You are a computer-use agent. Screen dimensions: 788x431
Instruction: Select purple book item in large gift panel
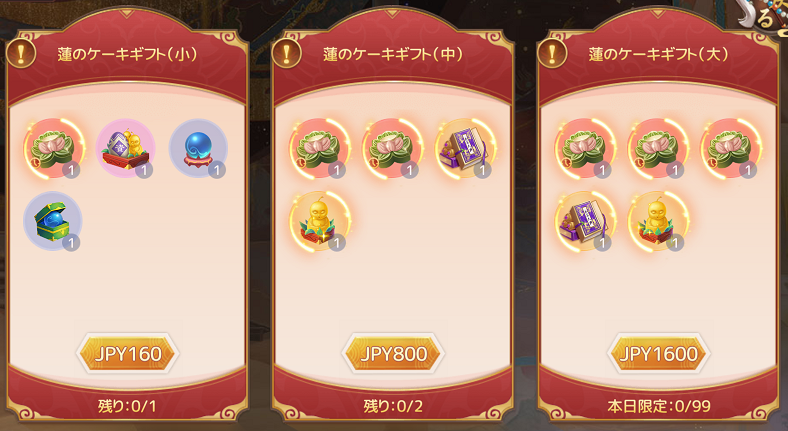click(585, 221)
